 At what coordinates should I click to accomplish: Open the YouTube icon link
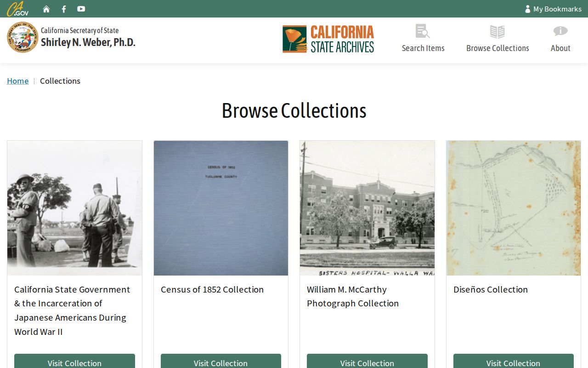tap(81, 9)
